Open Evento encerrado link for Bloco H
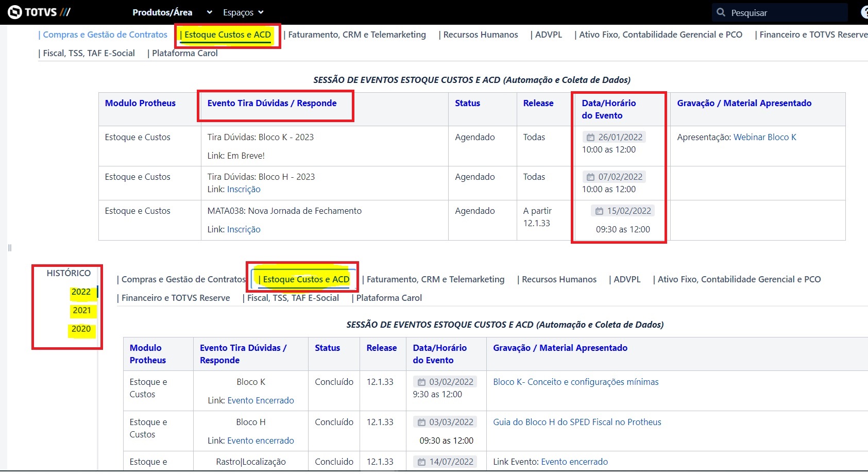The height and width of the screenshot is (474, 868). pyautogui.click(x=261, y=441)
